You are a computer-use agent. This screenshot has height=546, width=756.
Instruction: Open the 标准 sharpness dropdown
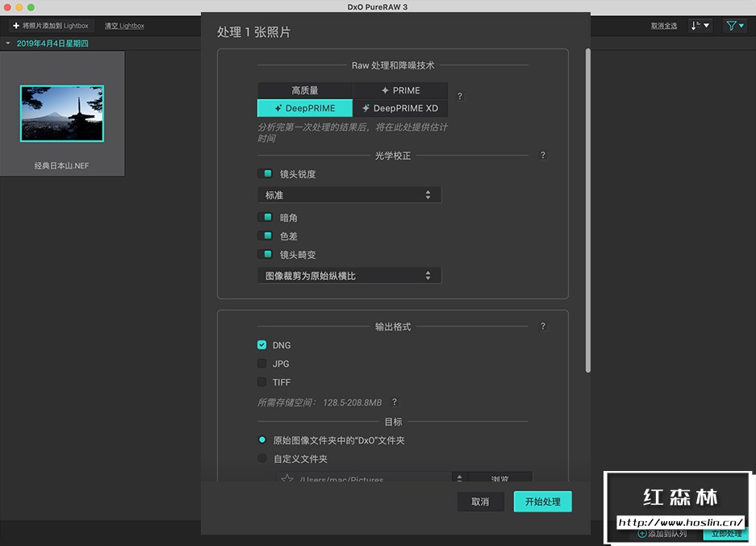[x=349, y=194]
